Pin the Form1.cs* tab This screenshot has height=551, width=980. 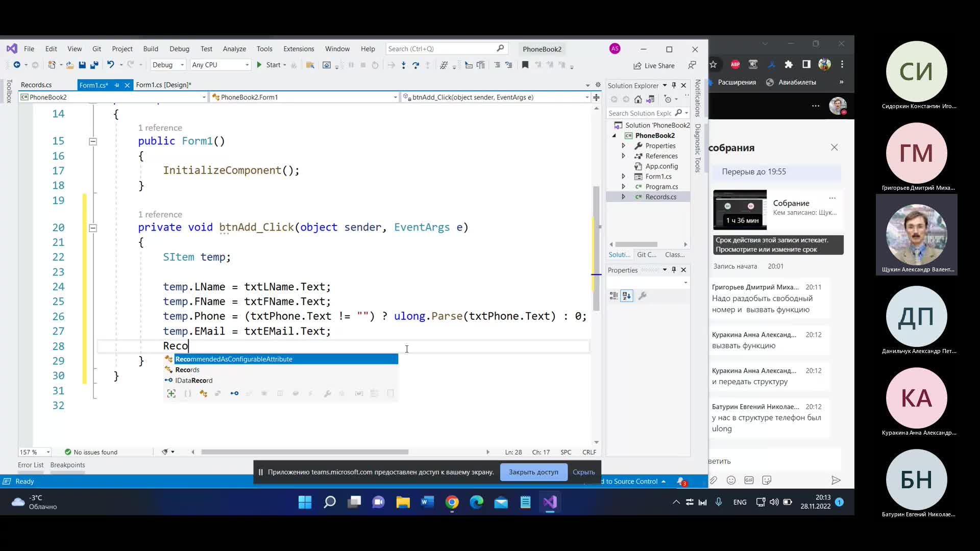(117, 85)
